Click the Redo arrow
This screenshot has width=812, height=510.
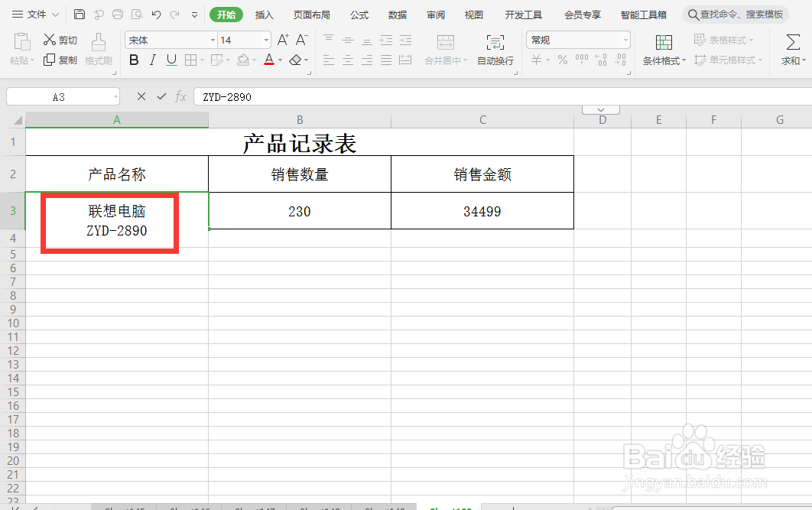tap(175, 14)
